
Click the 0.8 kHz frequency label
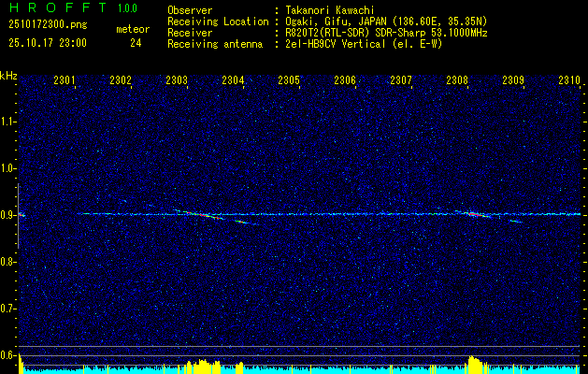(7, 262)
